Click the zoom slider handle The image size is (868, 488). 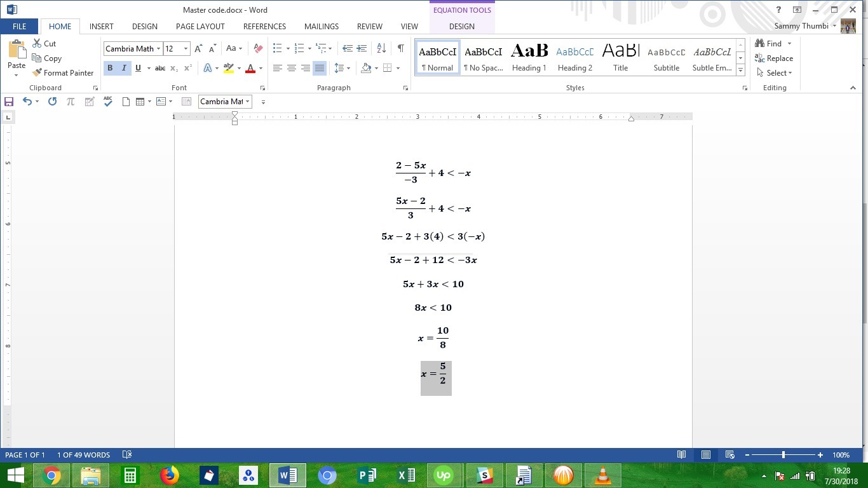(x=783, y=455)
